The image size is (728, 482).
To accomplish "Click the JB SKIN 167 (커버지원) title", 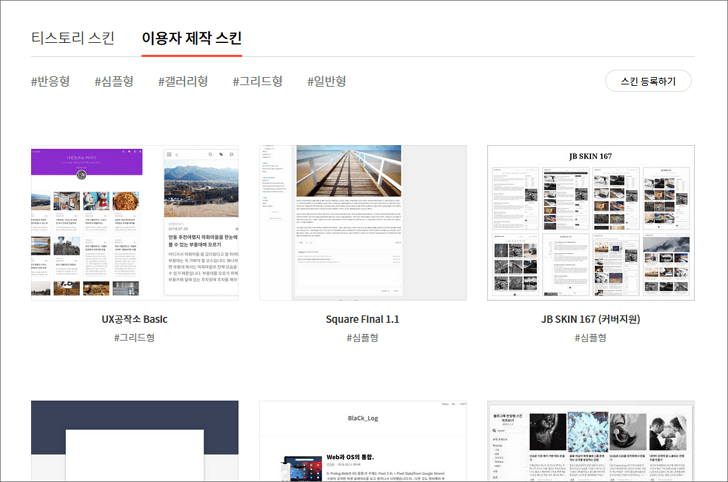I will 591,319.
